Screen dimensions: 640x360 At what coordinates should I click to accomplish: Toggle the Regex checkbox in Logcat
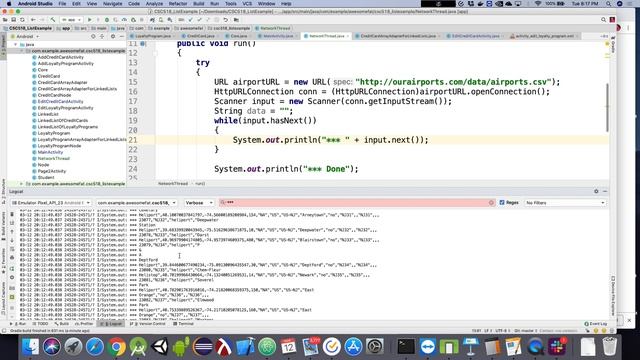[502, 202]
